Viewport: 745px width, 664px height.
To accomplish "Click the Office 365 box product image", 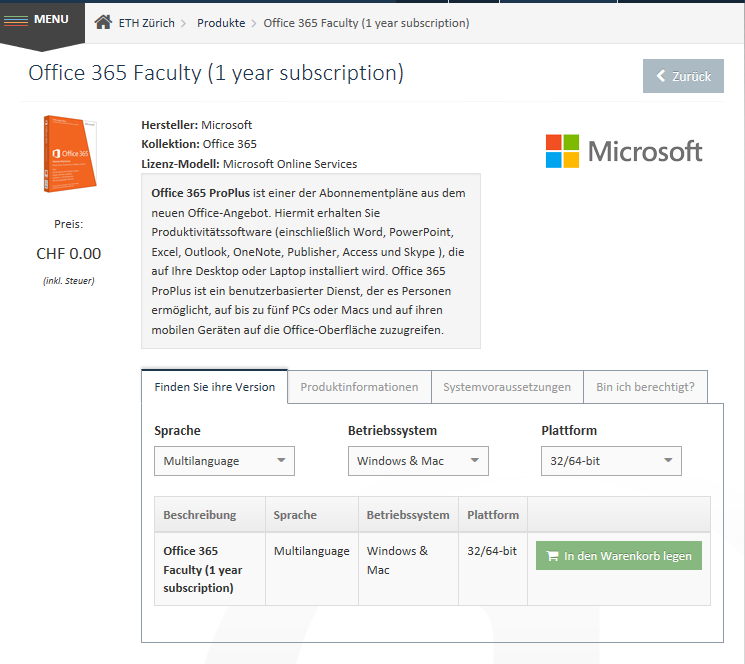I will point(70,154).
